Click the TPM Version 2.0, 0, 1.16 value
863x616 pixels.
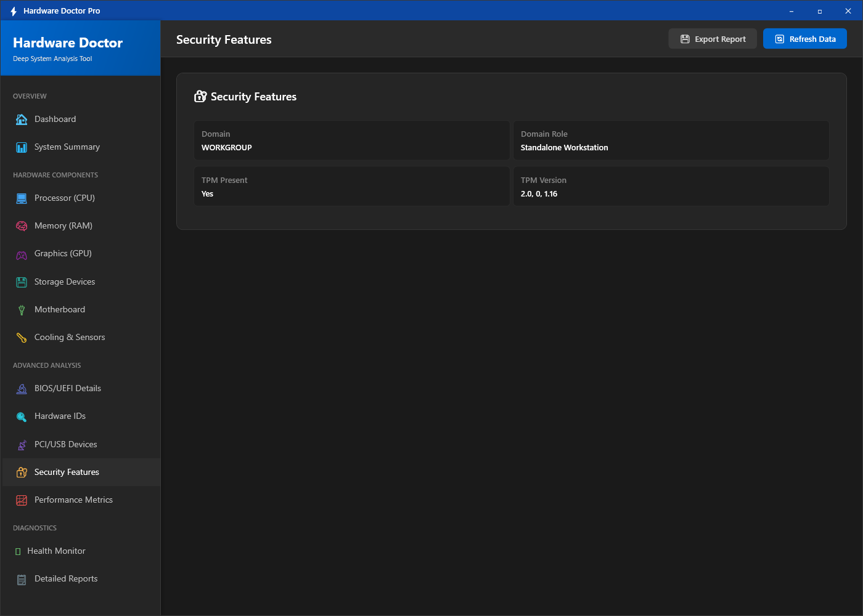point(539,194)
